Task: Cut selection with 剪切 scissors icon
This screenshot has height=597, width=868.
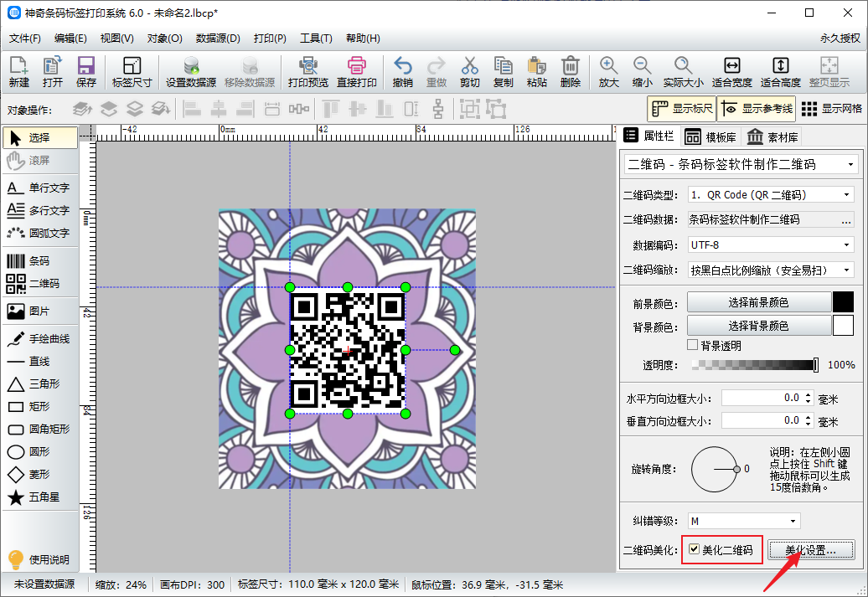Action: pos(469,72)
